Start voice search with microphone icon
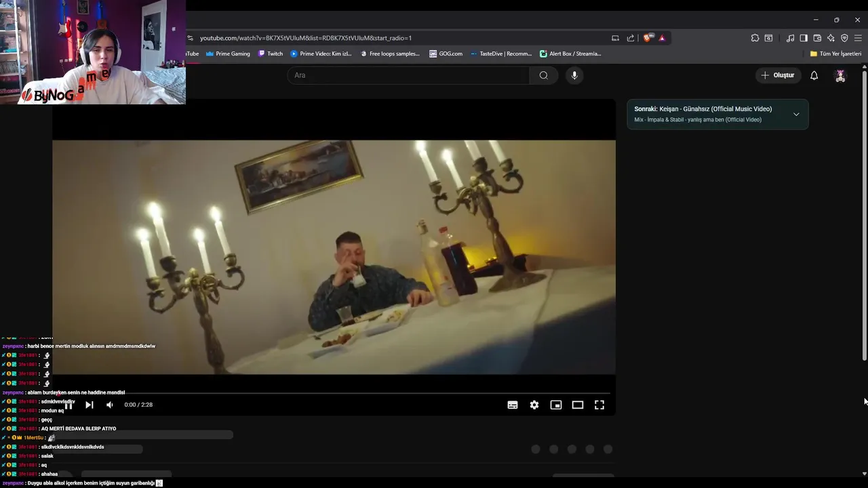868x488 pixels. click(574, 75)
